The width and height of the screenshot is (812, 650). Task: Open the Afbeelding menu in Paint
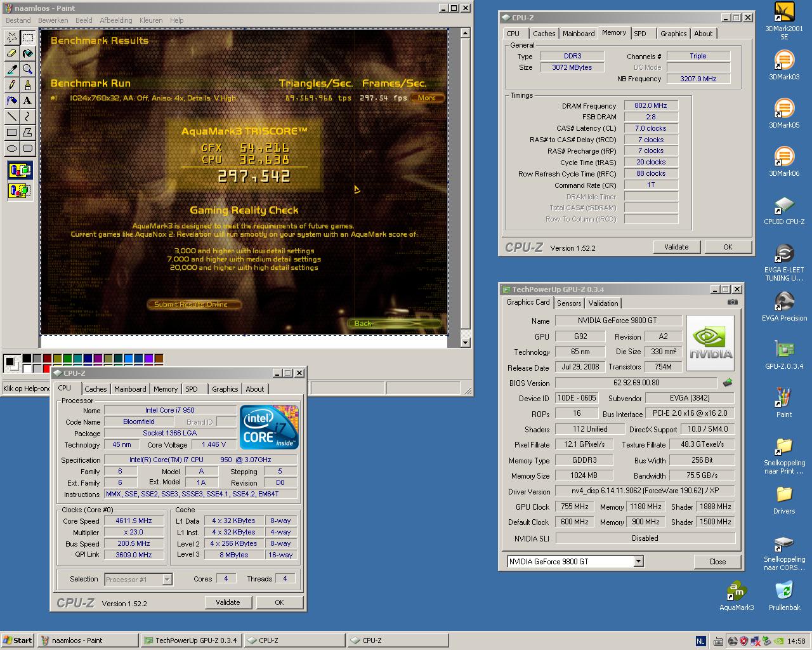tap(116, 20)
